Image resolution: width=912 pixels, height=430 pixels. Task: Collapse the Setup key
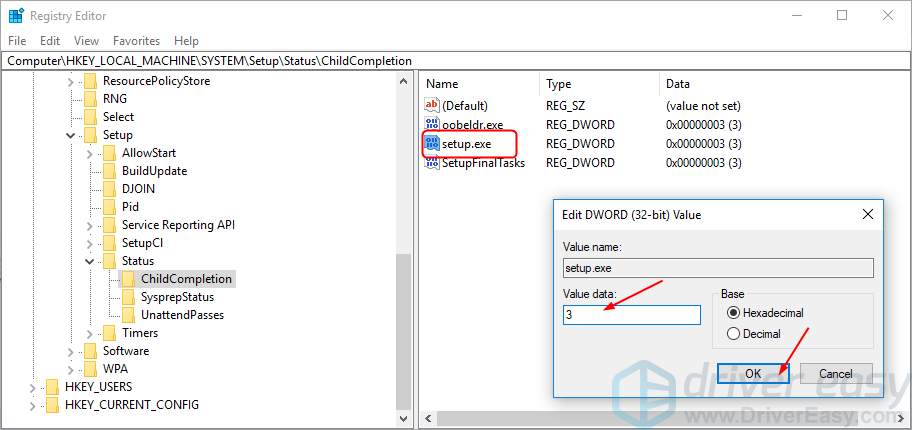click(x=71, y=136)
